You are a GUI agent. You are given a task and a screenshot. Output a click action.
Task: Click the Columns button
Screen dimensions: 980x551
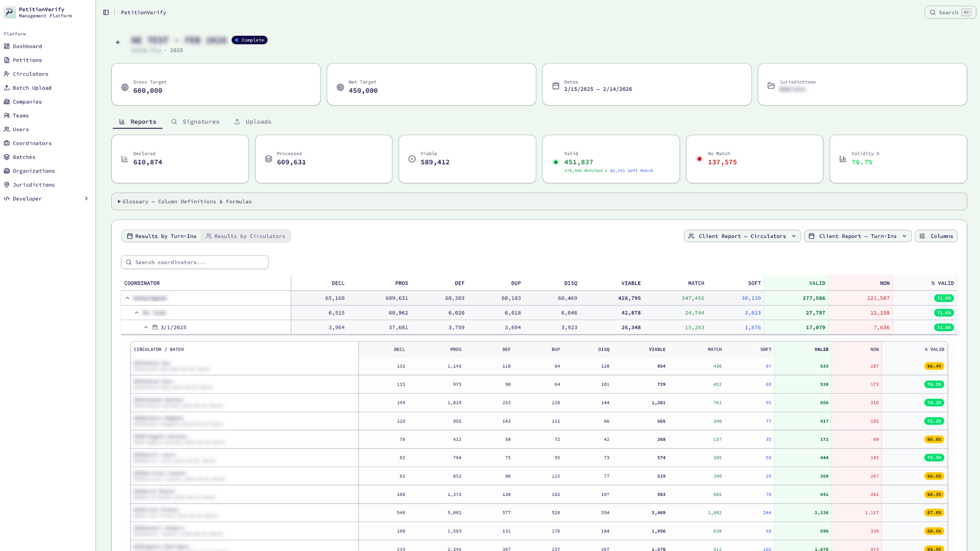pyautogui.click(x=936, y=236)
